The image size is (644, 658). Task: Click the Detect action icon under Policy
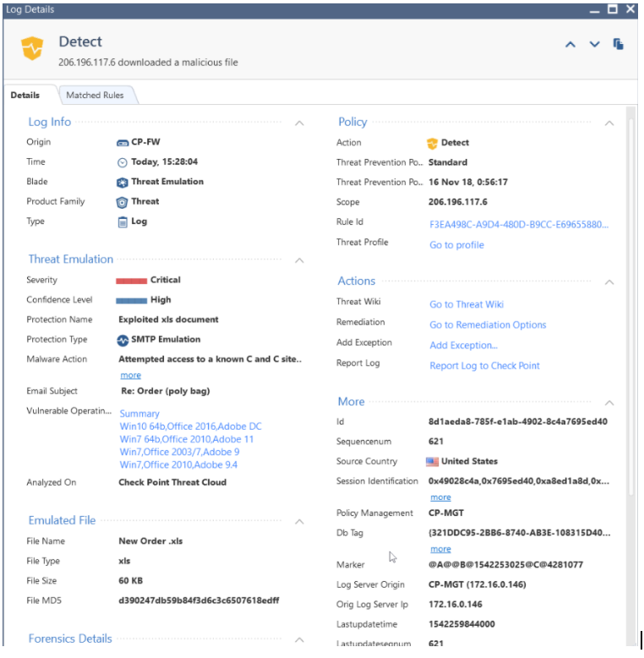(432, 143)
